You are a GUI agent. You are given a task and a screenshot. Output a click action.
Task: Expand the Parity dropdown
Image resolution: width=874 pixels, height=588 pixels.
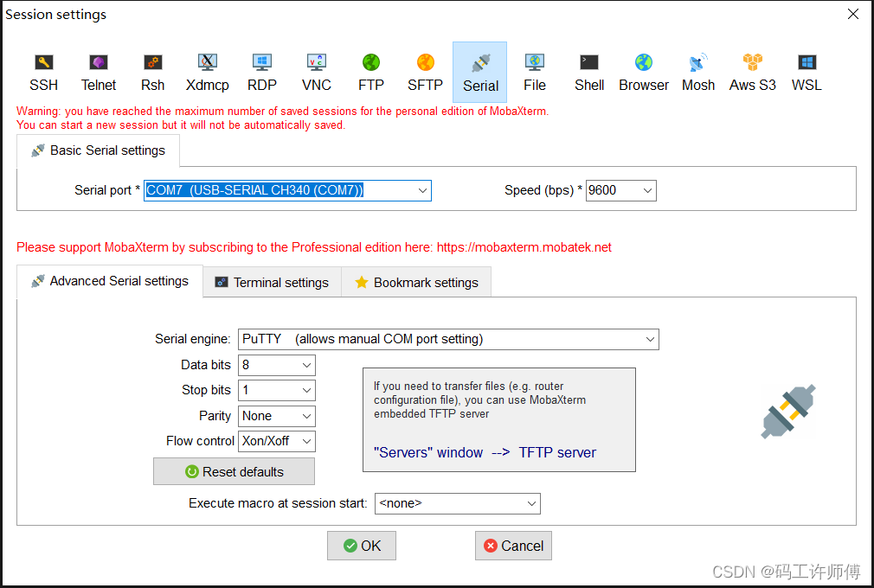coord(276,416)
